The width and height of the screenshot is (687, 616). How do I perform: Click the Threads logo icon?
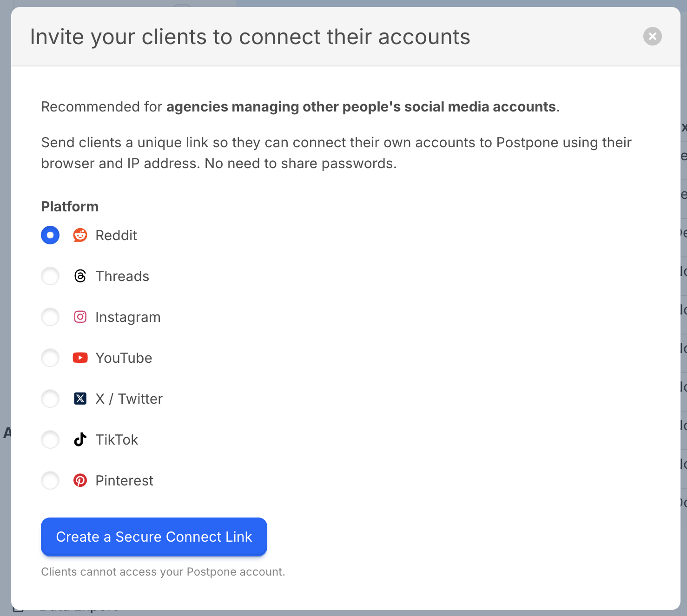click(80, 276)
